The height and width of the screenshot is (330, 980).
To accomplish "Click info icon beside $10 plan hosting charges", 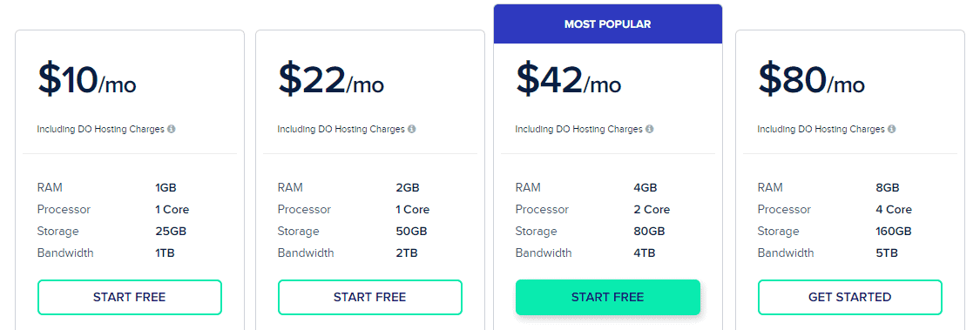I will 172,130.
